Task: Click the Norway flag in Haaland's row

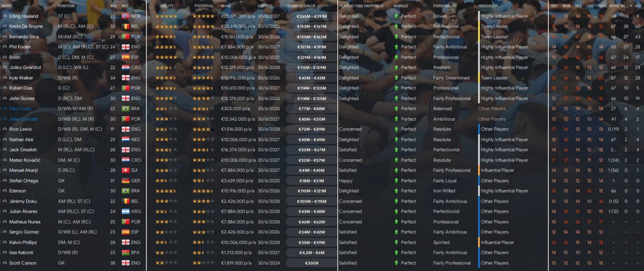Action: (x=125, y=16)
